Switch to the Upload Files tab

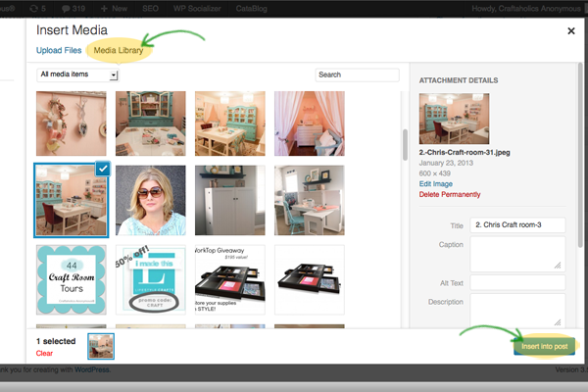click(x=58, y=50)
